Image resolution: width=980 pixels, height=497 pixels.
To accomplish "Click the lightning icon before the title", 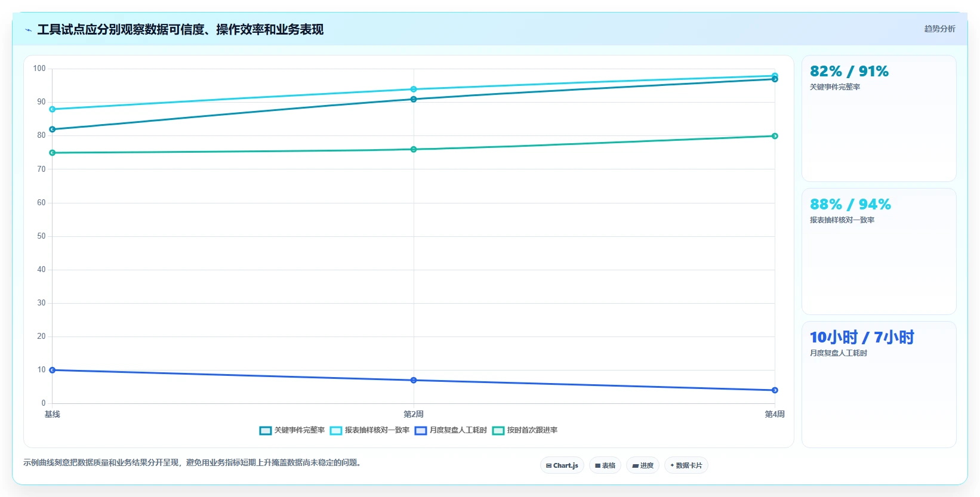I will (28, 30).
